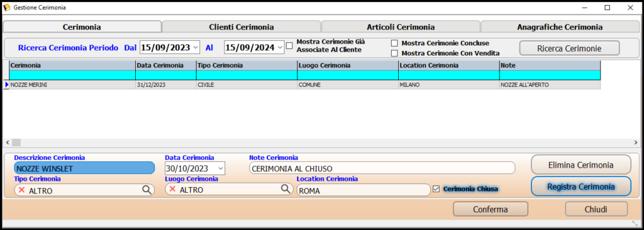Toggle Mostra Cerimonie Già Associate Al Cliente
Screen dimensions: 644x230
coord(289,45)
